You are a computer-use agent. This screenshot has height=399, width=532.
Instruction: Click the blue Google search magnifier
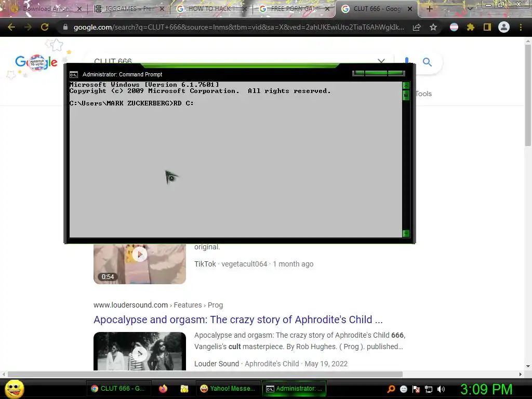coord(427,62)
